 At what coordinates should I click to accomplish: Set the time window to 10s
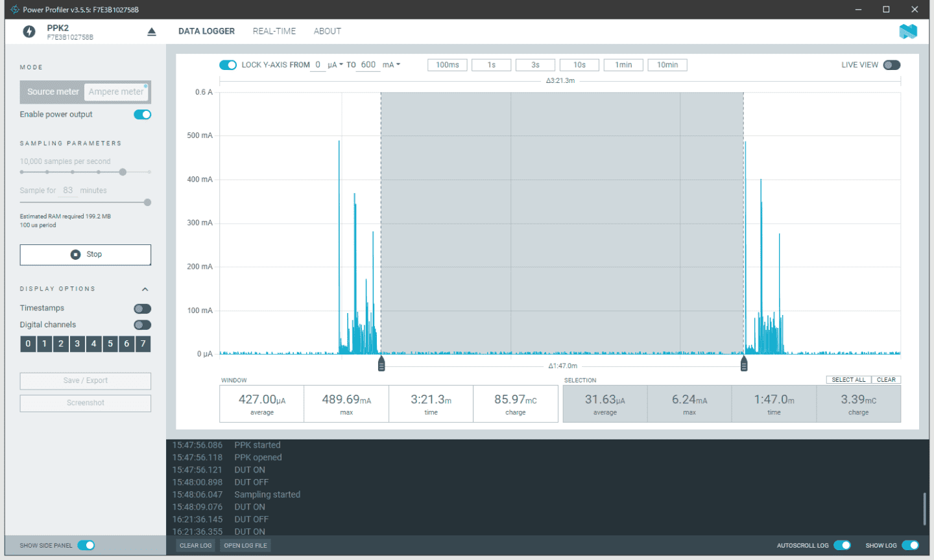tap(579, 65)
